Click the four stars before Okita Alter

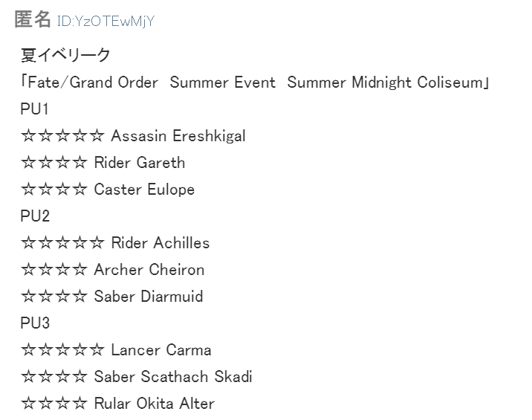[x=54, y=404]
